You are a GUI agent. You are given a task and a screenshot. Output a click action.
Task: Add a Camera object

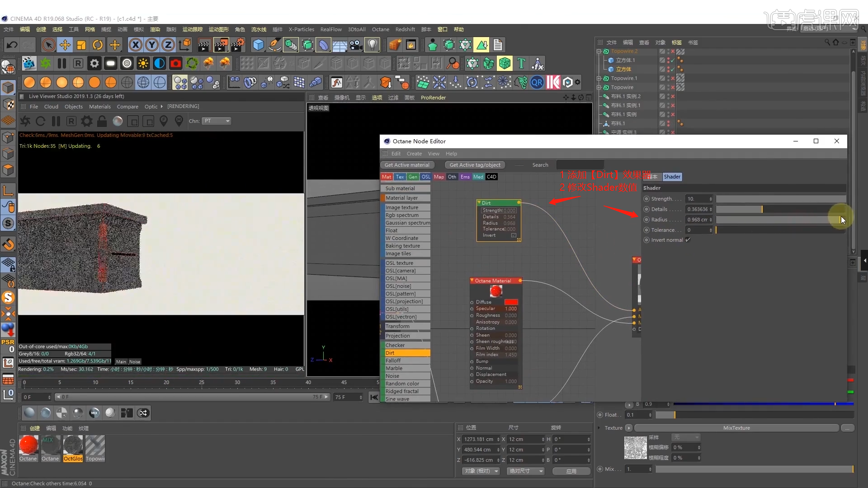356,45
